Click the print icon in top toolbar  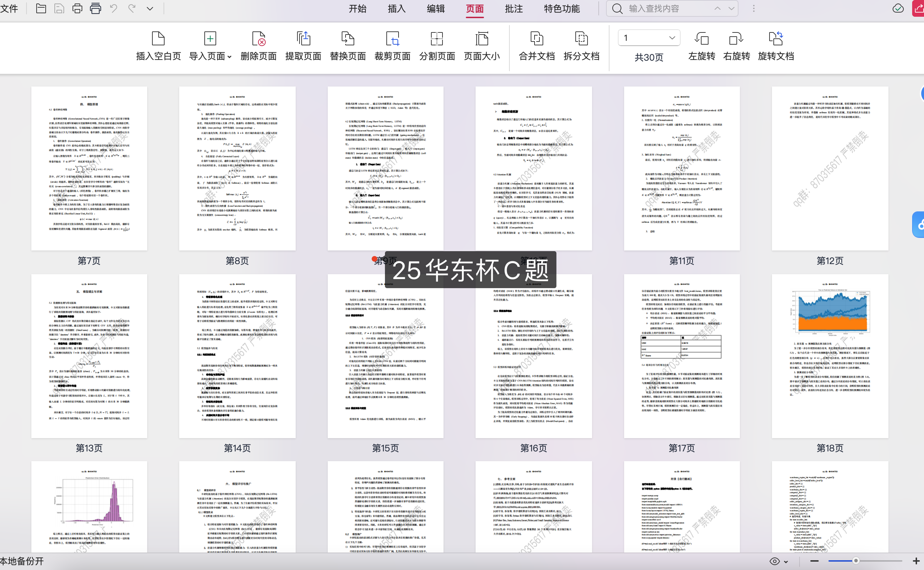coord(77,8)
